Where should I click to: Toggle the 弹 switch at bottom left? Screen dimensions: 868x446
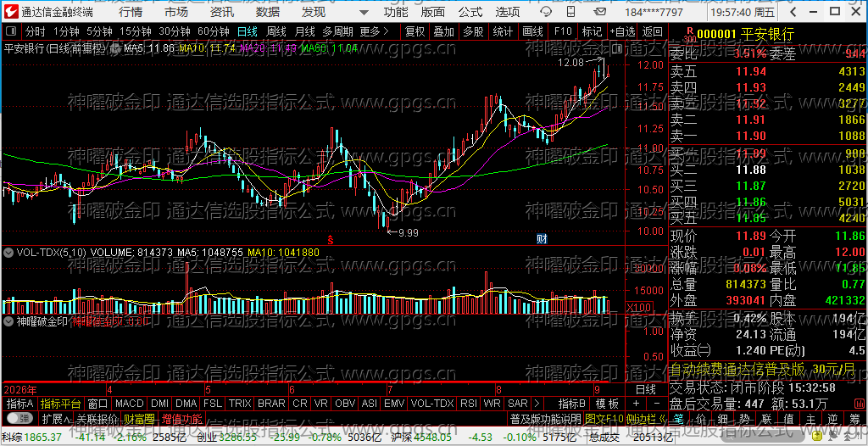[20, 418]
